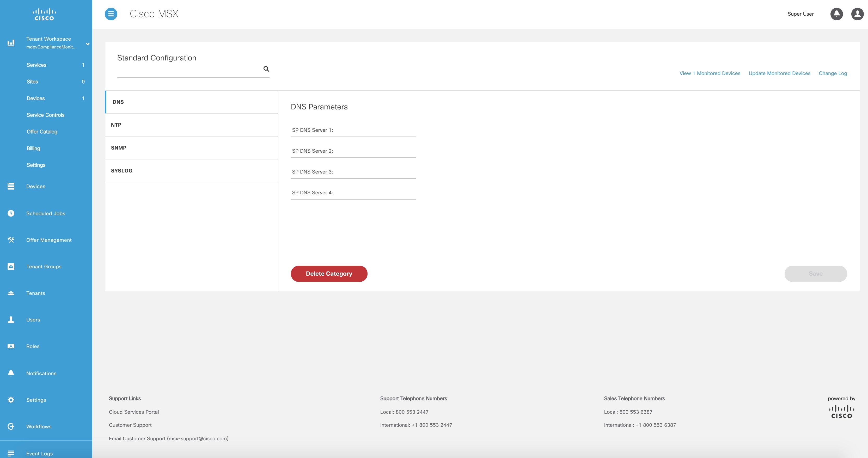The width and height of the screenshot is (868, 458).
Task: Open Service Controls menu item
Action: point(46,115)
